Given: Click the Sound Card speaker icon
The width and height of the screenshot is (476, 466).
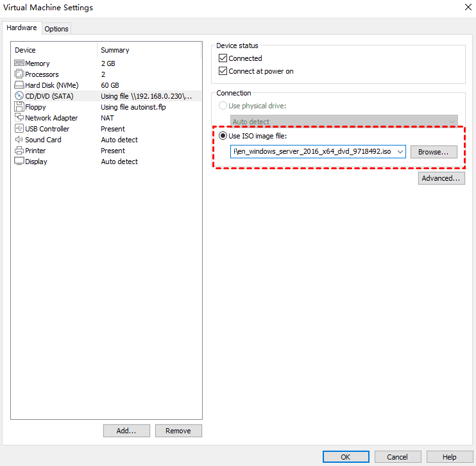Looking at the screenshot, I should (19, 140).
